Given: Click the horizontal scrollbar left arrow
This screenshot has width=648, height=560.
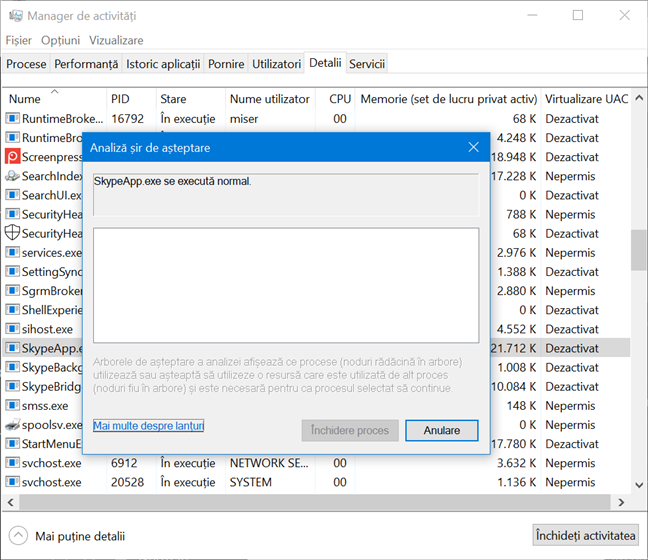Looking at the screenshot, I should coord(11,502).
